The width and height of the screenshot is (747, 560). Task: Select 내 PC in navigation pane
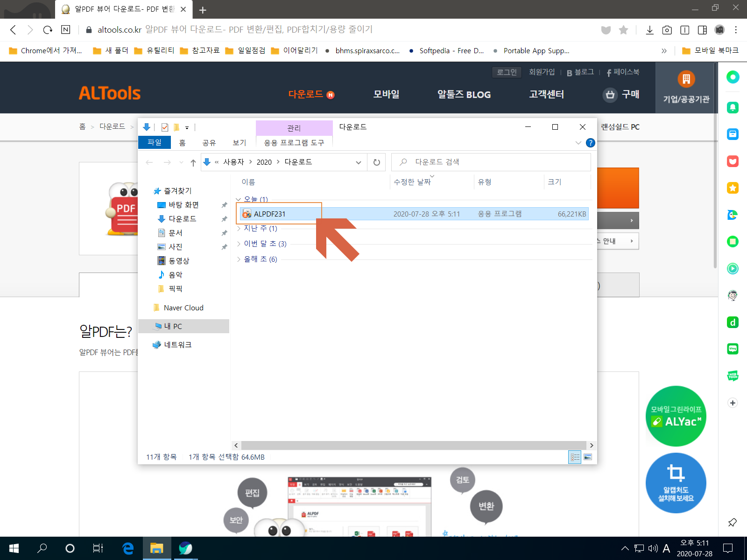(x=184, y=326)
